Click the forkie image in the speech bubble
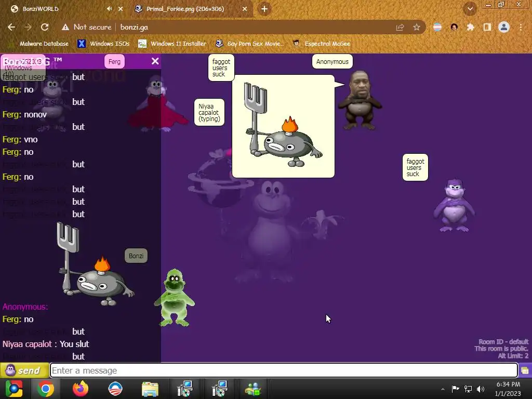This screenshot has height=399, width=532. (x=283, y=125)
